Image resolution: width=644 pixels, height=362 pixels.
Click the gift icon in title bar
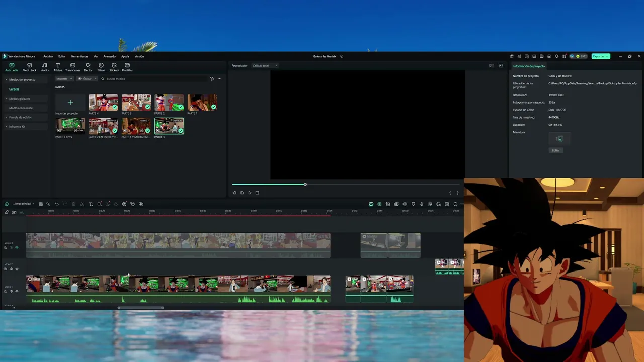coord(512,56)
